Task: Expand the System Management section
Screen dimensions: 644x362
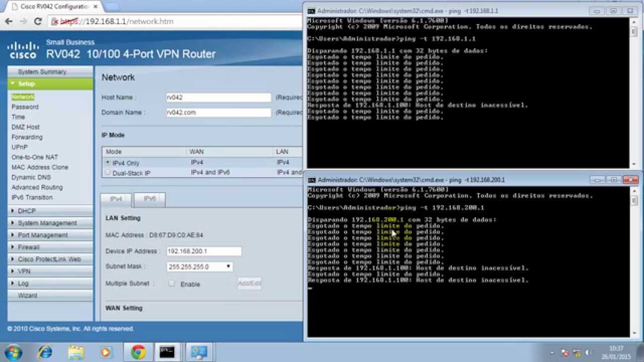Action: (50, 223)
